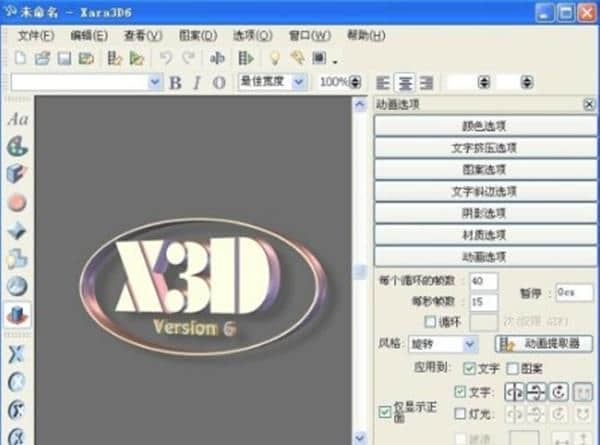Select the blue cube animation tool icon

(x=18, y=315)
